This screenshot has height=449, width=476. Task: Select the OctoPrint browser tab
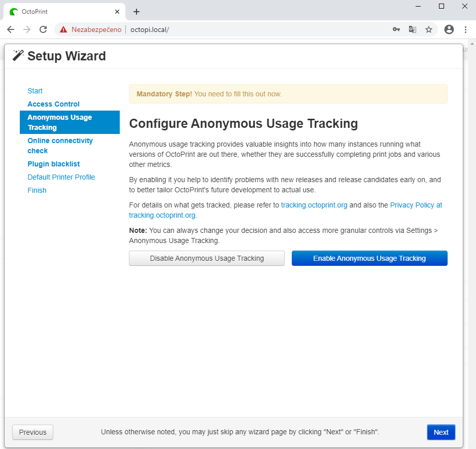click(64, 12)
